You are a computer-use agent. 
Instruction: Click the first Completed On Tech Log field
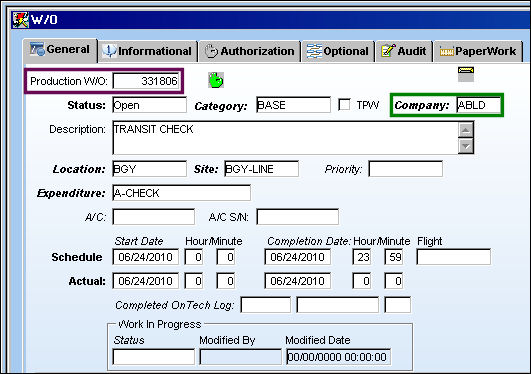266,305
